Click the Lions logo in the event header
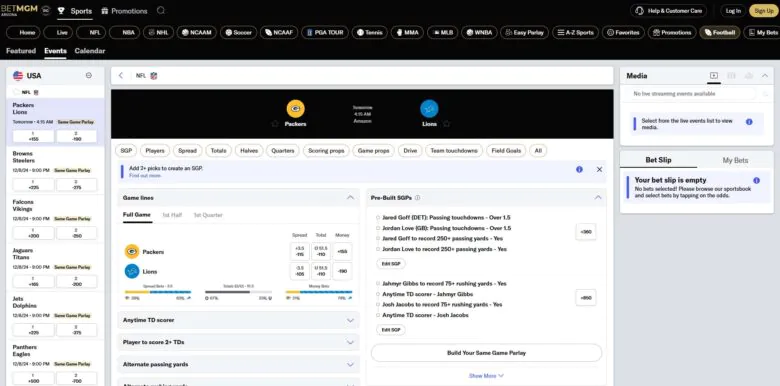Screen dimensions: 780x386 (x=429, y=109)
